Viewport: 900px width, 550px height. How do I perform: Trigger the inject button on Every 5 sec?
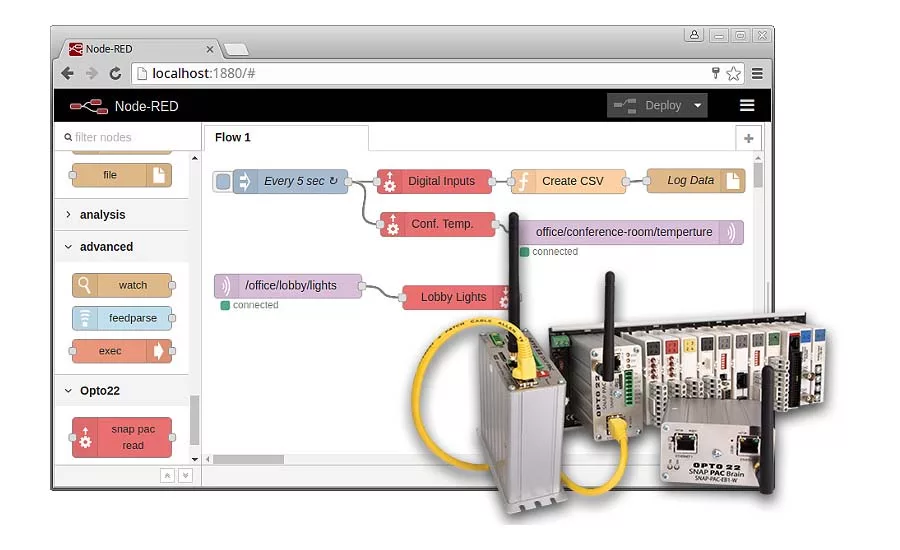click(x=223, y=181)
